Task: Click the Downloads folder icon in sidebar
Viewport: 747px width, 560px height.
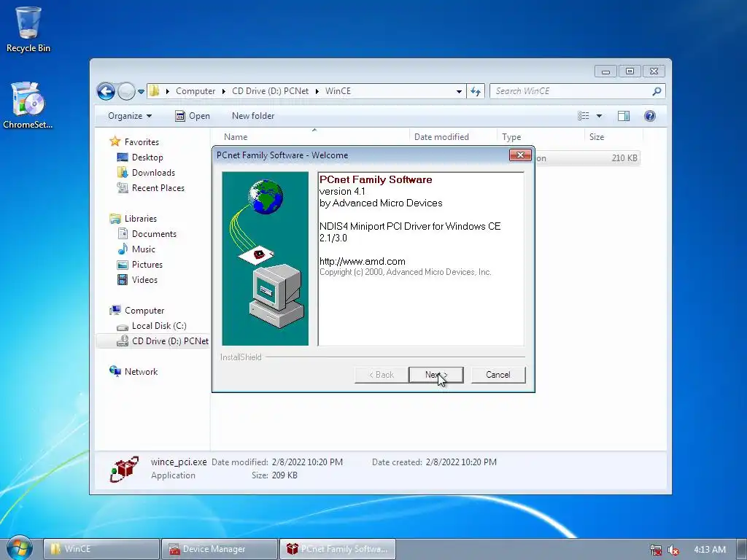Action: click(x=123, y=172)
